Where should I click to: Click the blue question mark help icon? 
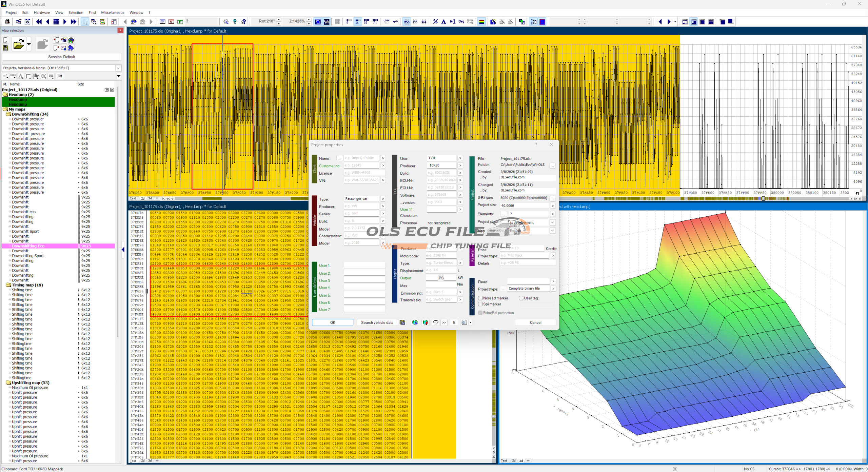pyautogui.click(x=235, y=22)
